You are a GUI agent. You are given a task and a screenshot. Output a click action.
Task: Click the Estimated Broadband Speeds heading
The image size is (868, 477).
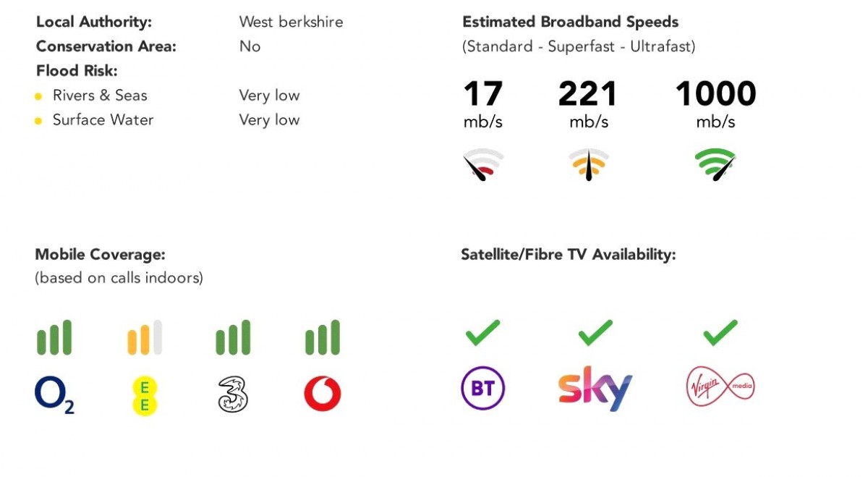(571, 22)
